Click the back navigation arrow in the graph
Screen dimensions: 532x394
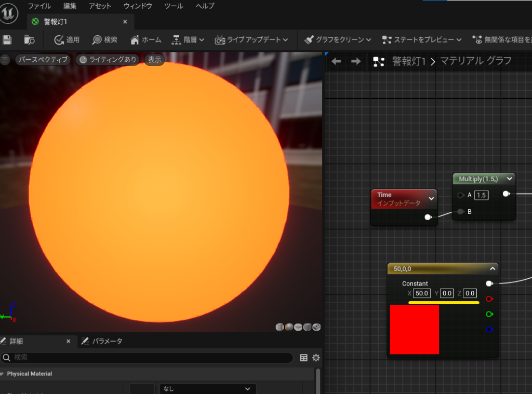coord(336,61)
